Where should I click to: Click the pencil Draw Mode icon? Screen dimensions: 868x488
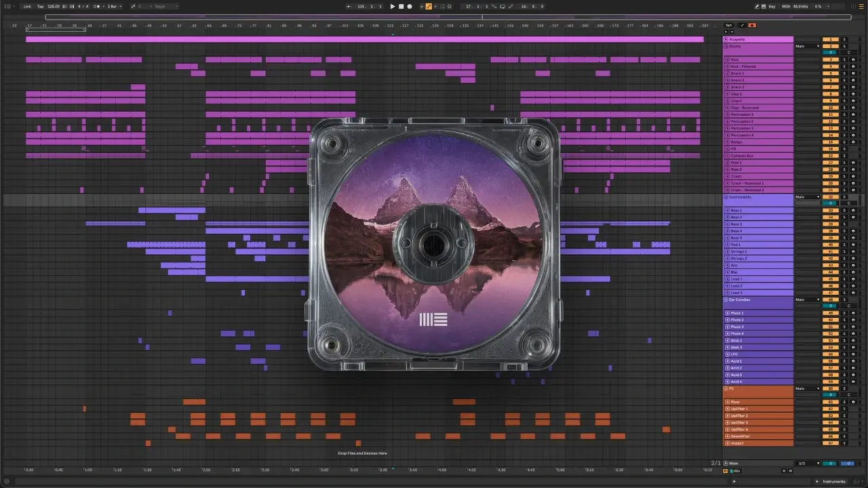click(756, 6)
